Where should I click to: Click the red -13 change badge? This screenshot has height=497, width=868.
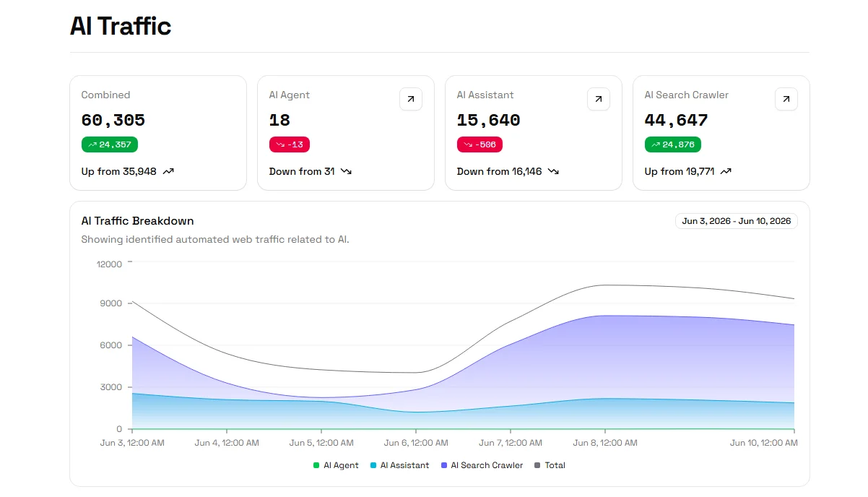pyautogui.click(x=290, y=144)
